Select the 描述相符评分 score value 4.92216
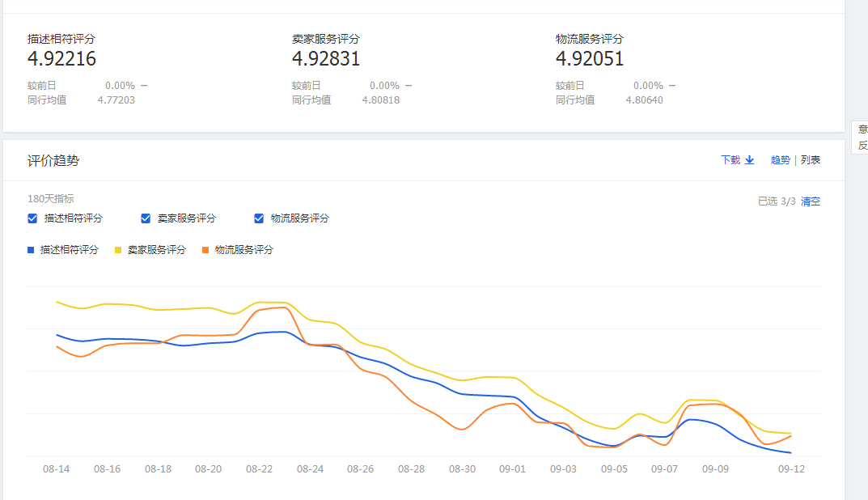The width and height of the screenshot is (868, 500). 61,59
